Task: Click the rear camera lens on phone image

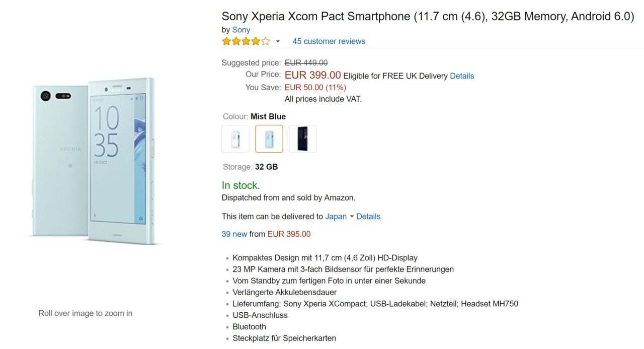Action: tap(46, 95)
